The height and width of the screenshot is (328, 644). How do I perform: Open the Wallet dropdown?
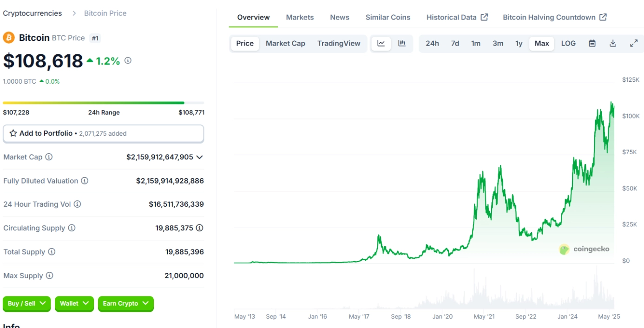point(74,303)
